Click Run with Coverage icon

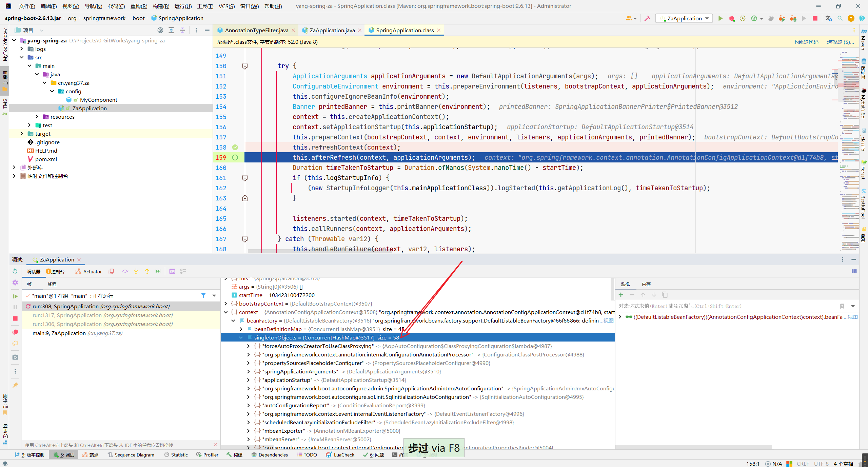click(x=743, y=18)
